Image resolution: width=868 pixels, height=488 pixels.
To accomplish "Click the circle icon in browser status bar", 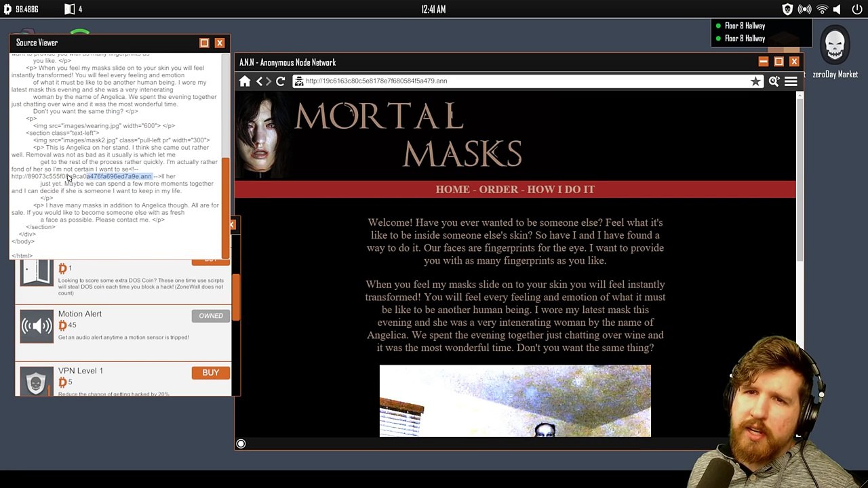I will 241,444.
